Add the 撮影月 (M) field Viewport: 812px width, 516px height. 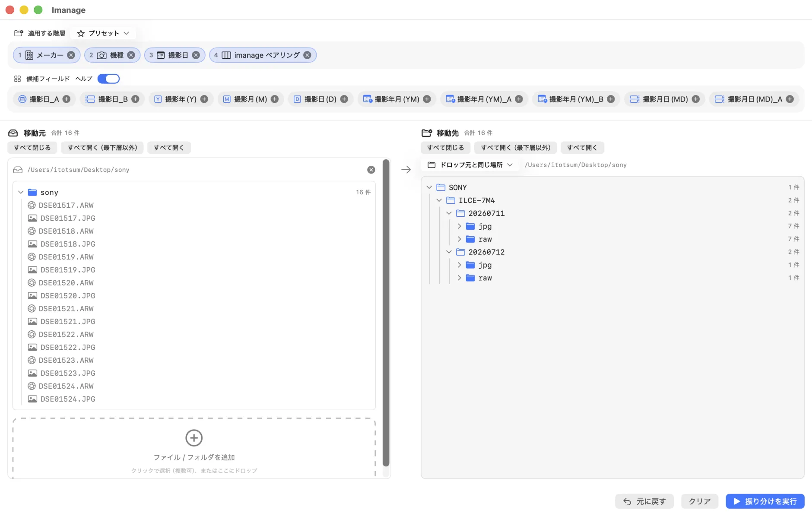[275, 99]
